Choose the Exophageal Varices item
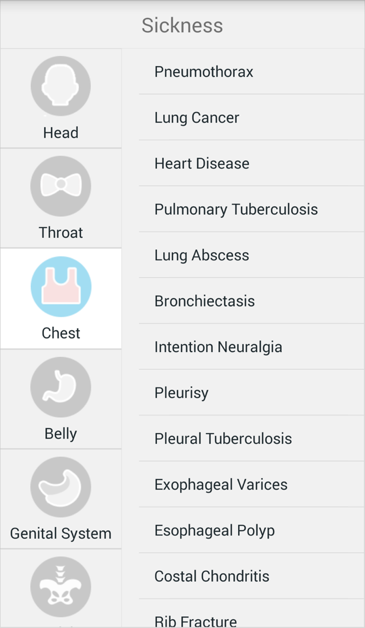Screen dimensions: 365x628 [252, 484]
